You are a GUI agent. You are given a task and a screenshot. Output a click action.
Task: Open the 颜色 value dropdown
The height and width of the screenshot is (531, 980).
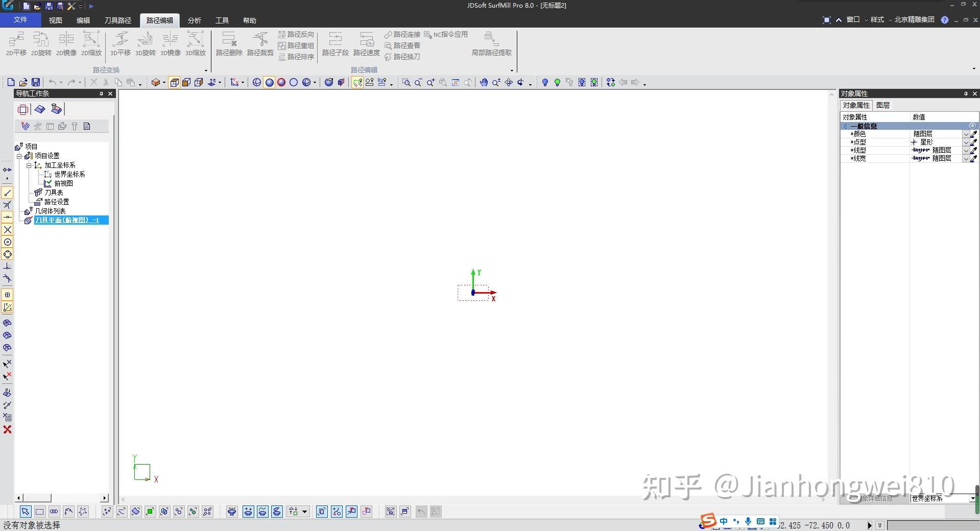coord(966,134)
